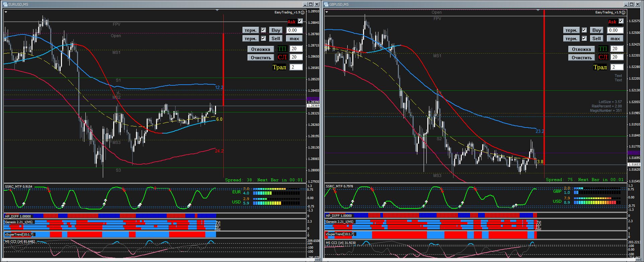
Task: Click the 'Spread: 75. Next Bar in 00:01' text
Action: [x=585, y=180]
